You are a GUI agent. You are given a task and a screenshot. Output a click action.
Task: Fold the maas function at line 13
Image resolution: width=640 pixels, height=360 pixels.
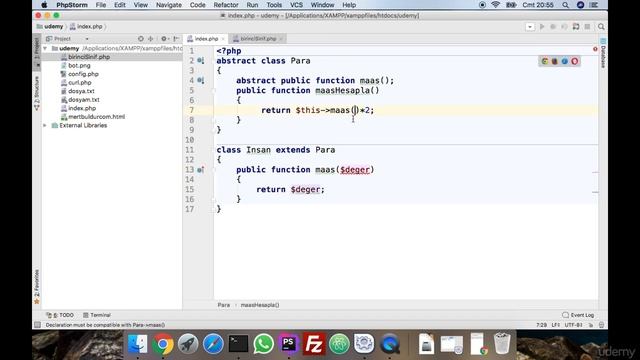213,170
